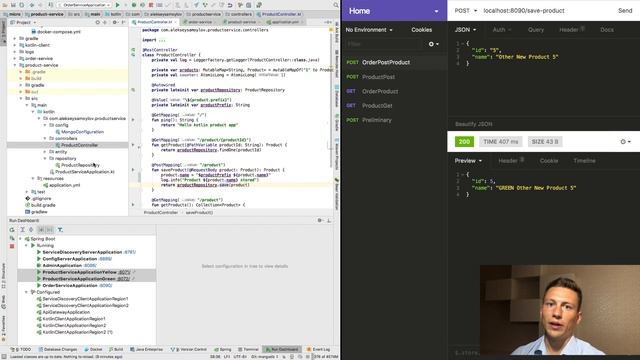640x360 pixels.
Task: Select OrderPostProduct request
Action: [x=393, y=62]
